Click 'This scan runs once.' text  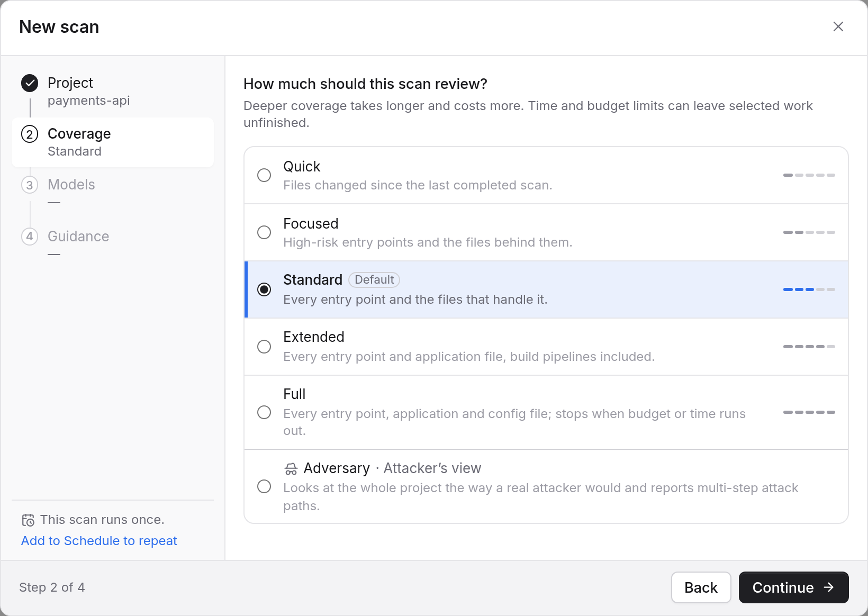click(x=102, y=520)
